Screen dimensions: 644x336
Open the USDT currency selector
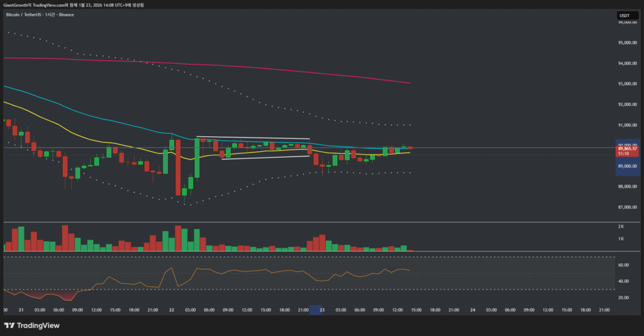pos(625,15)
